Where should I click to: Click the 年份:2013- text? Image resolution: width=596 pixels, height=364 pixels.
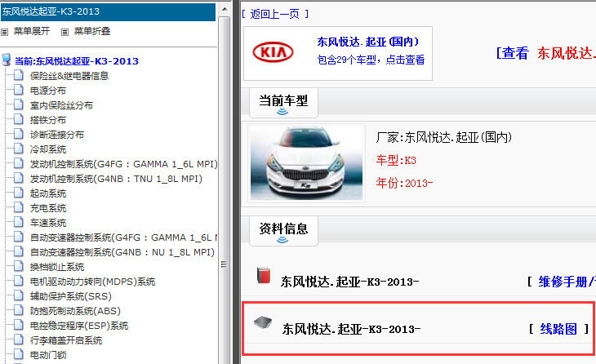tap(404, 183)
